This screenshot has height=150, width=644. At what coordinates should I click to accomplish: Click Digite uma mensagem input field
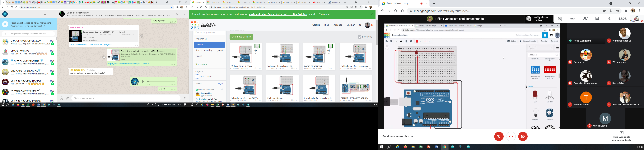point(126,98)
